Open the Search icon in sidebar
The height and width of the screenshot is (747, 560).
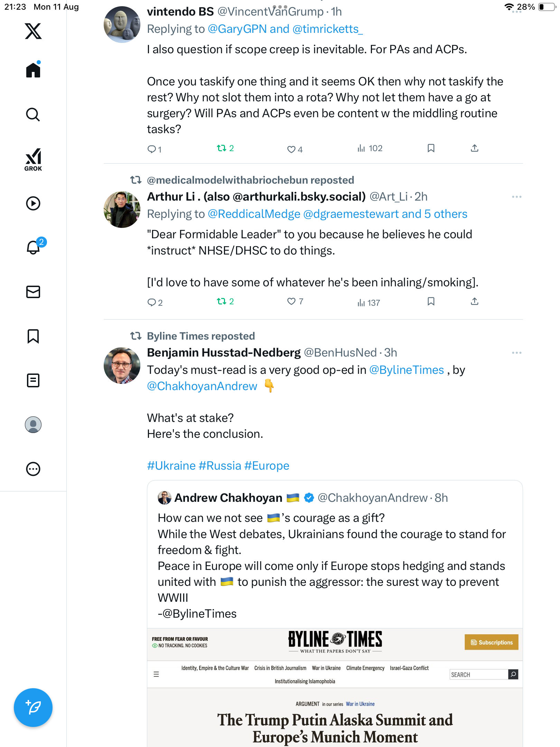(x=33, y=114)
